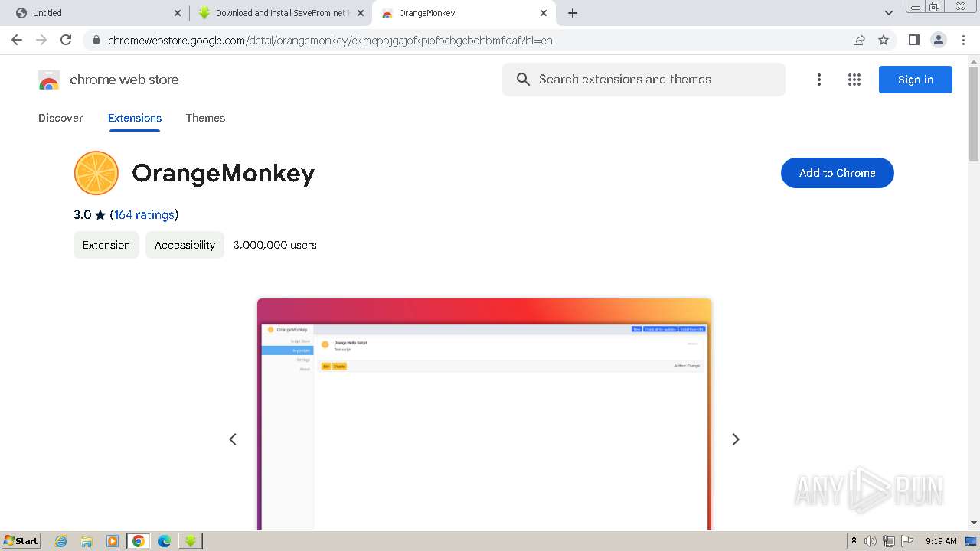Close the Untitled tab
The width and height of the screenshot is (980, 551).
178,13
